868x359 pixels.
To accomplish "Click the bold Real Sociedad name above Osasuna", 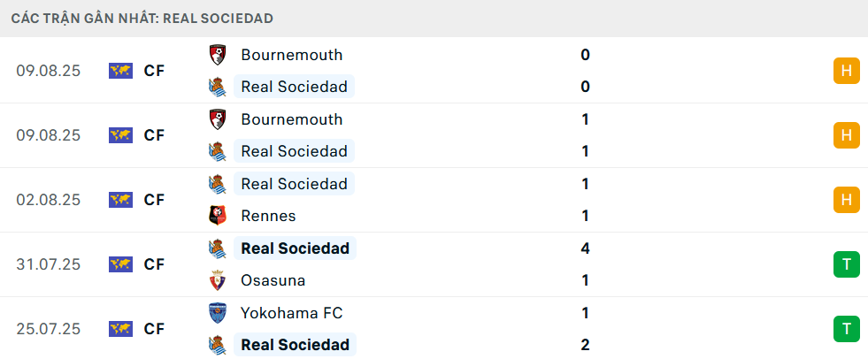I will [x=295, y=248].
